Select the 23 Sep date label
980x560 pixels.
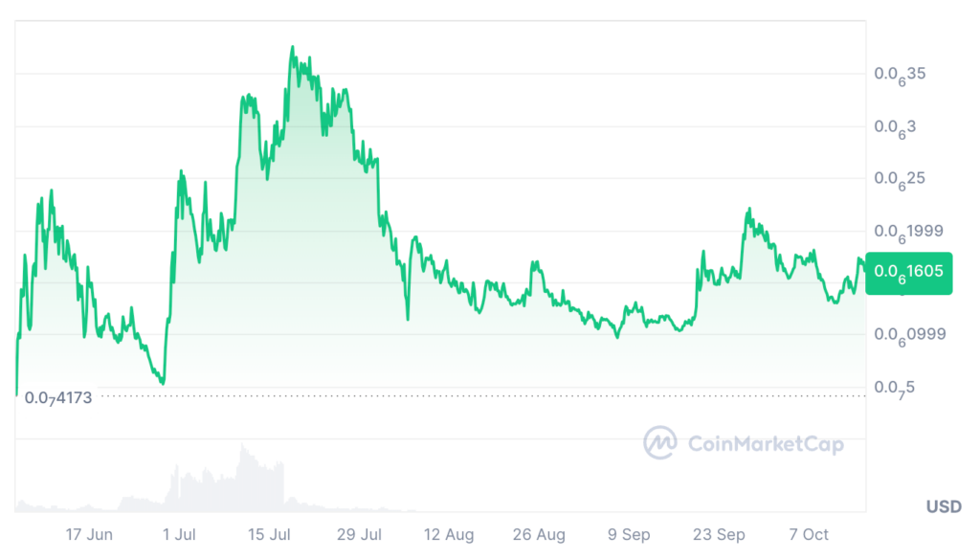(x=719, y=534)
